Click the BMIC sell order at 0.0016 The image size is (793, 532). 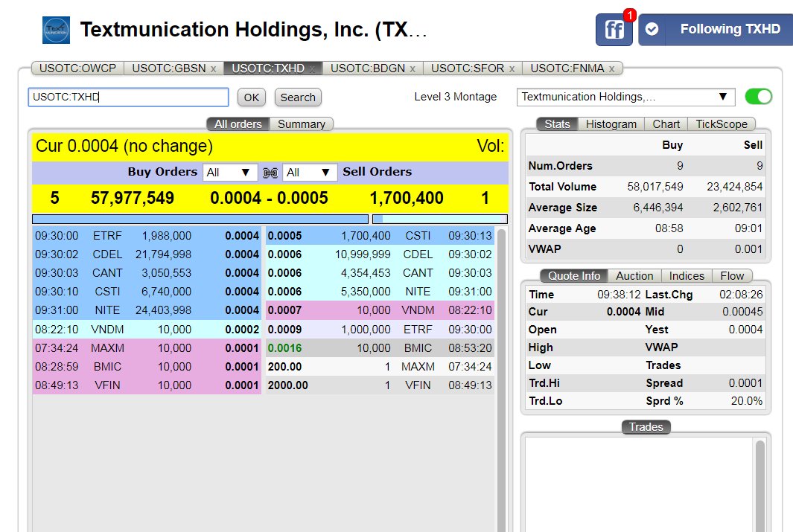380,348
